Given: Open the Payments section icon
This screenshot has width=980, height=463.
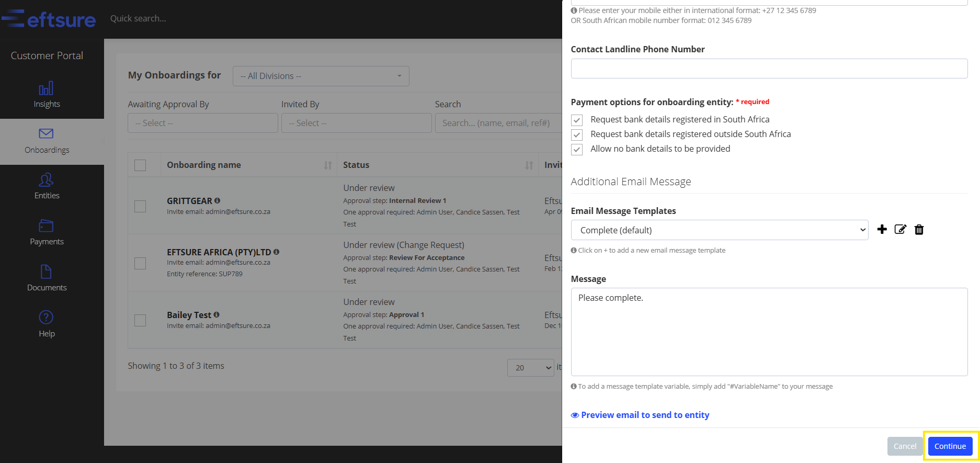Looking at the screenshot, I should (x=47, y=226).
